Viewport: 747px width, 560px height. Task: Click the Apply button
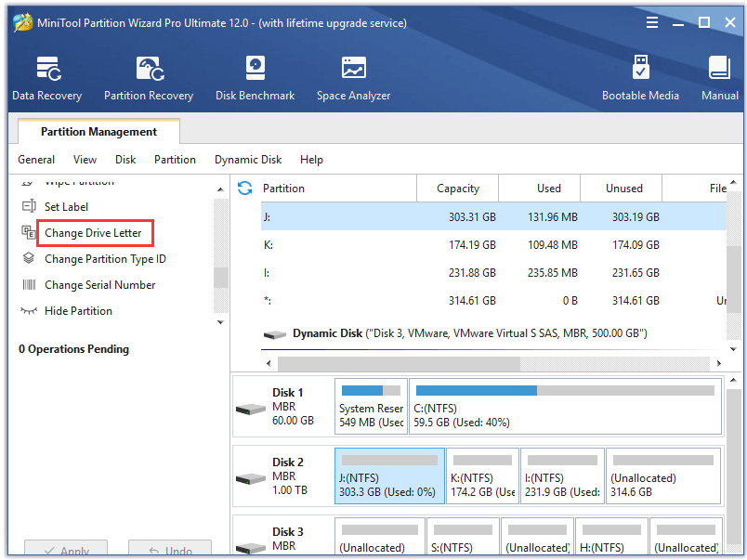click(66, 548)
